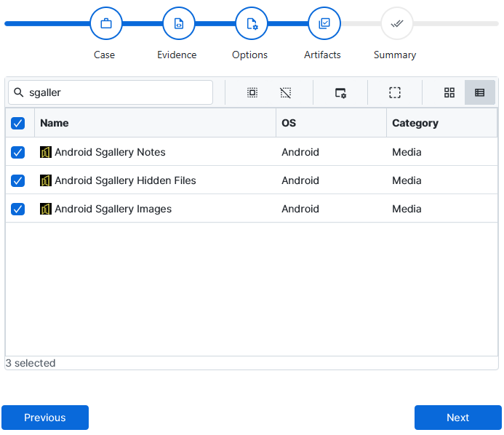Click the 3 selected status text
This screenshot has width=504, height=435.
31,363
